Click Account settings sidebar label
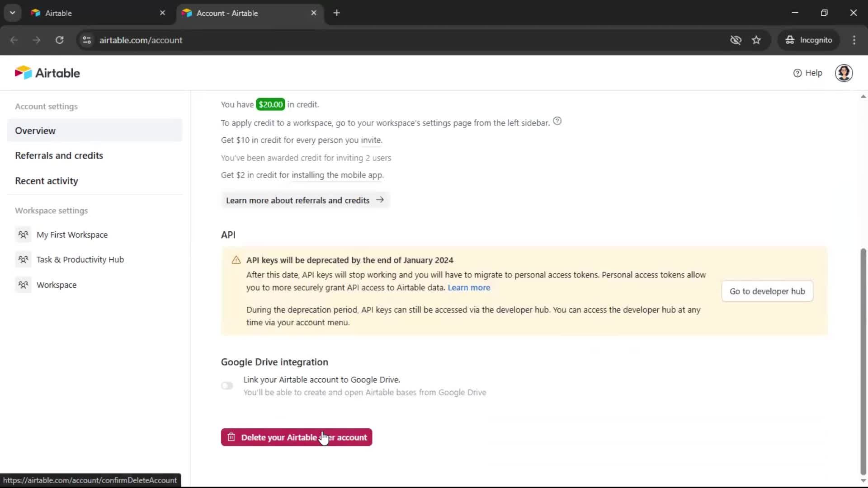The width and height of the screenshot is (868, 488). (46, 106)
